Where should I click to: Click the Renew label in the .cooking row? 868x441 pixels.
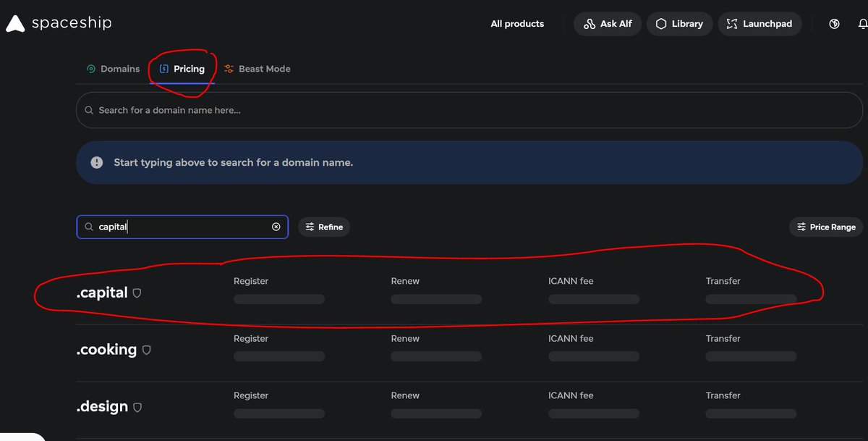tap(405, 338)
